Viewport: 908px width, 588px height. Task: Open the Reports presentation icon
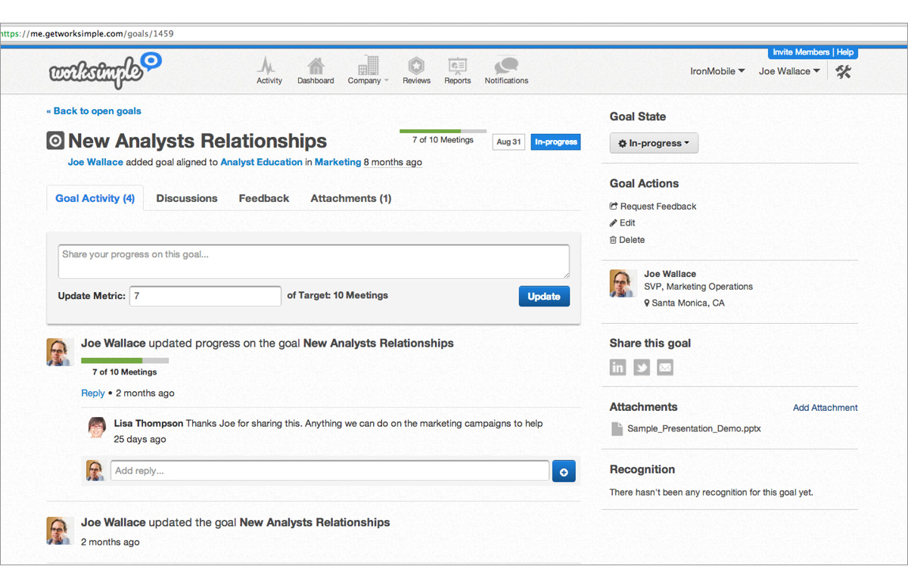point(457,67)
